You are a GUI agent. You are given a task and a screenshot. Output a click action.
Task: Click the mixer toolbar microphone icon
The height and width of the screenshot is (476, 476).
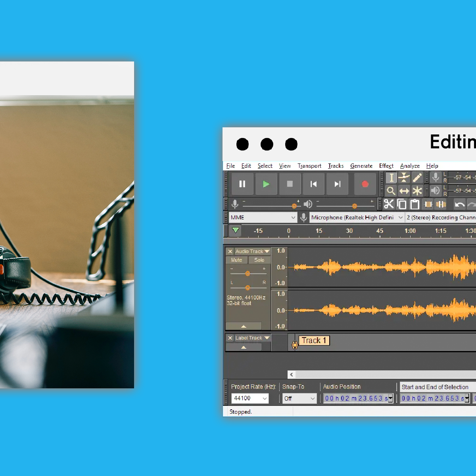pyautogui.click(x=235, y=204)
